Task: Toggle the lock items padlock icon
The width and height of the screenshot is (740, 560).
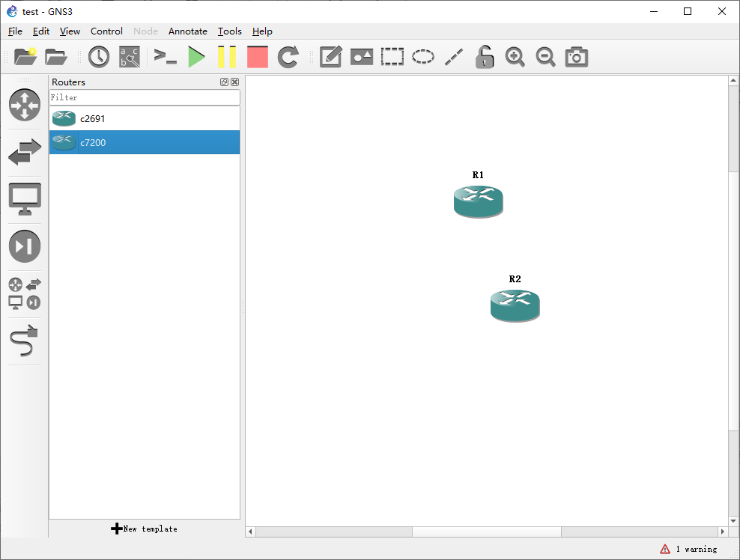Action: (484, 57)
